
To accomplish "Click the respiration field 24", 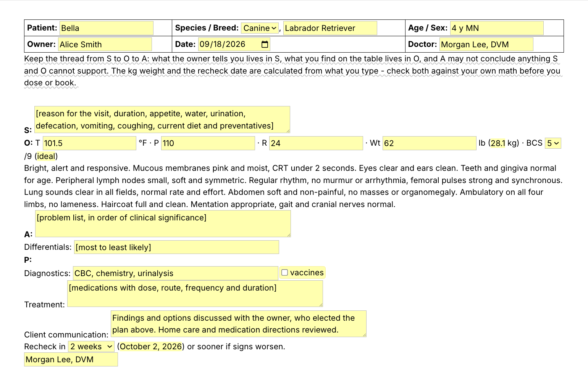I will pos(316,143).
